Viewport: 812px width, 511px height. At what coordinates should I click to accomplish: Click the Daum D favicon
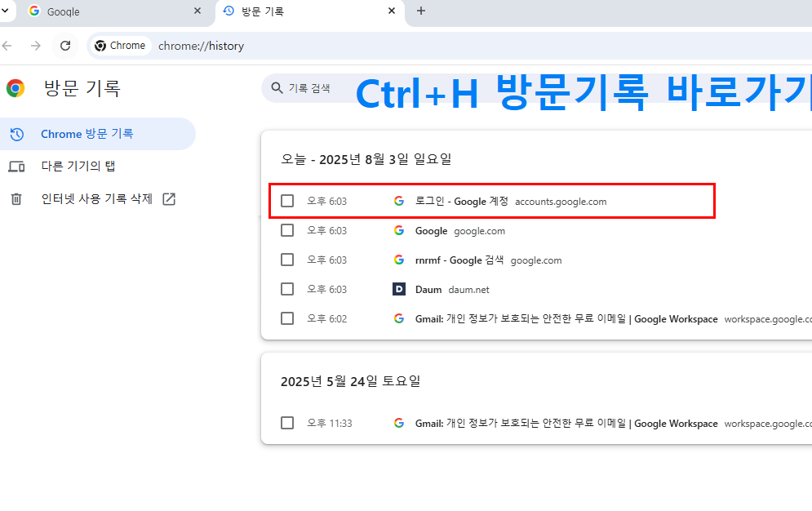[399, 289]
